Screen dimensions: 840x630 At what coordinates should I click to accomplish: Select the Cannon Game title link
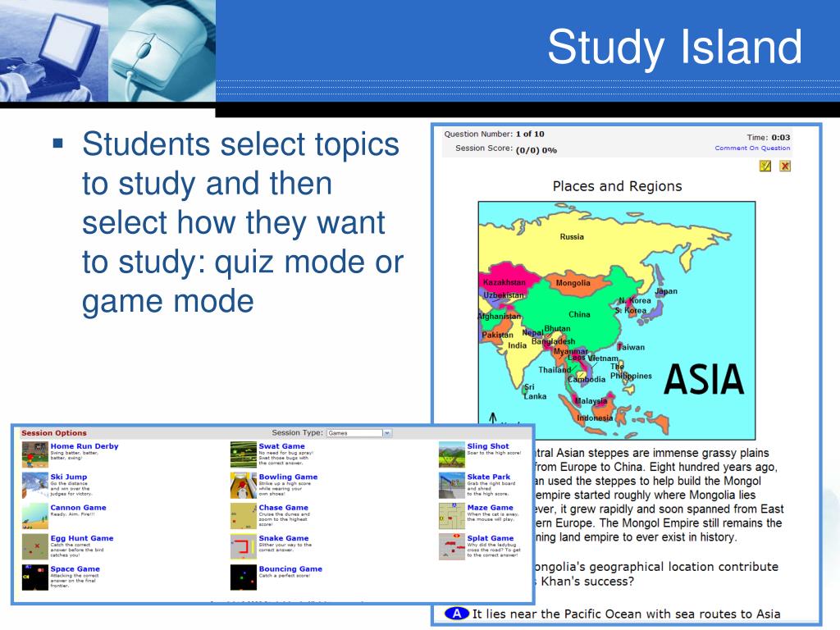point(78,507)
